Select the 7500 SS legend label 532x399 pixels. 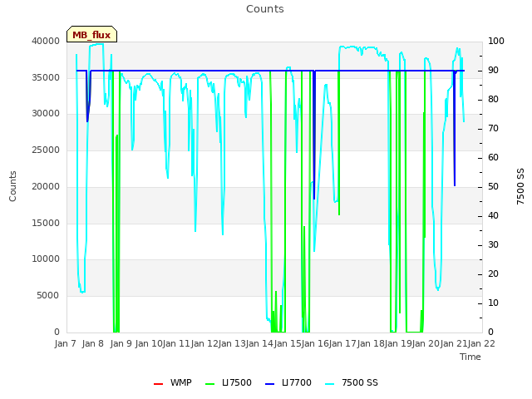click(360, 382)
